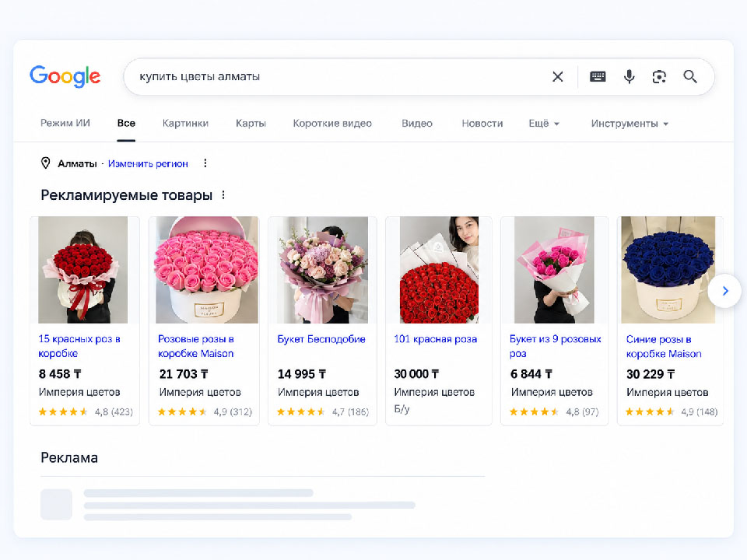The height and width of the screenshot is (560, 747).
Task: Click the price 30 000 ₸
Action: (416, 374)
